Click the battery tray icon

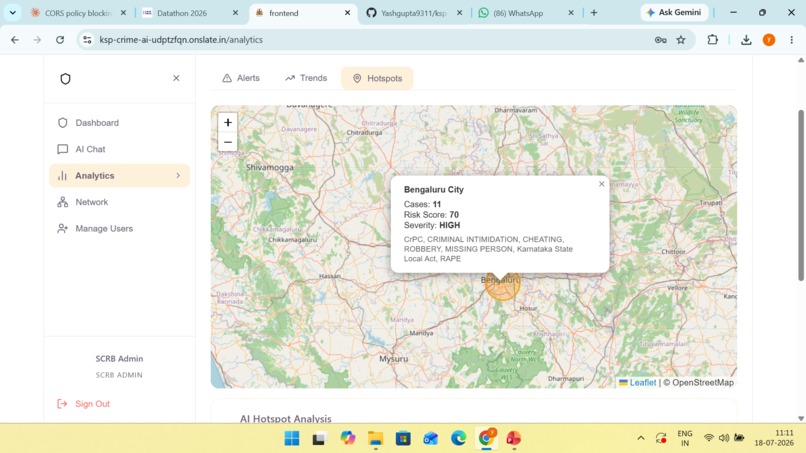tap(739, 438)
